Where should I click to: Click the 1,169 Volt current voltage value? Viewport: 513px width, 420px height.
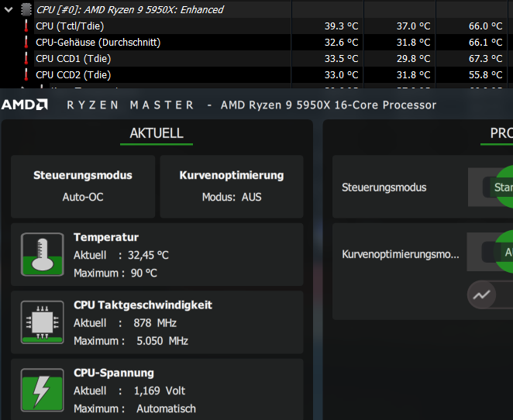pos(160,391)
